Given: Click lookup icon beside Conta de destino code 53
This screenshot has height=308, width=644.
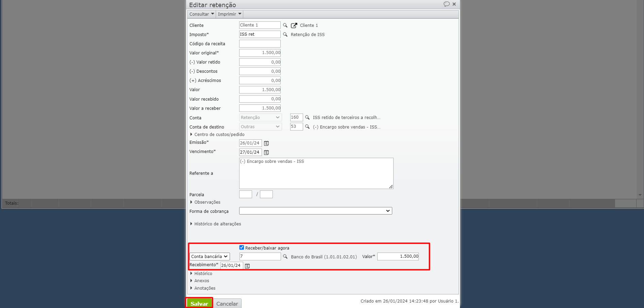Looking at the screenshot, I should [307, 127].
